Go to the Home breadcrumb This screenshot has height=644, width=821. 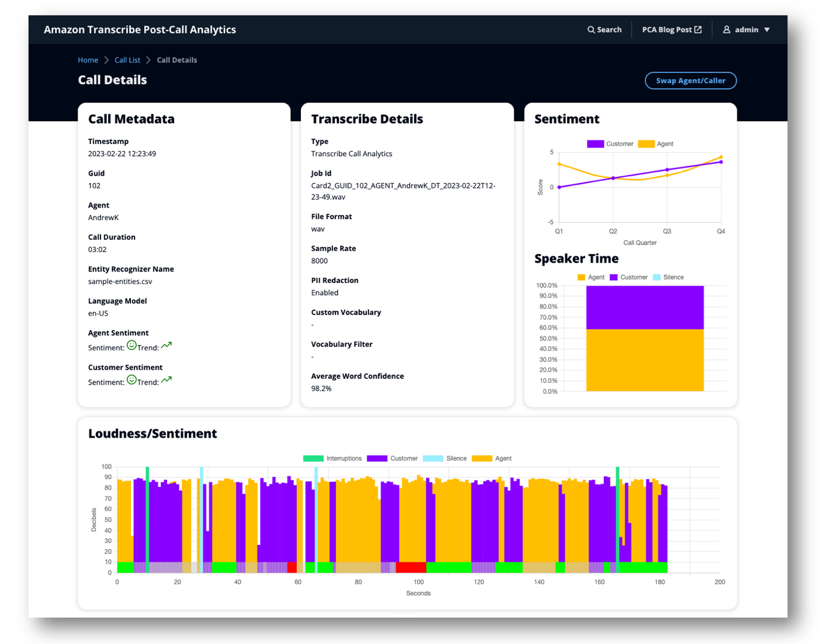coord(88,60)
